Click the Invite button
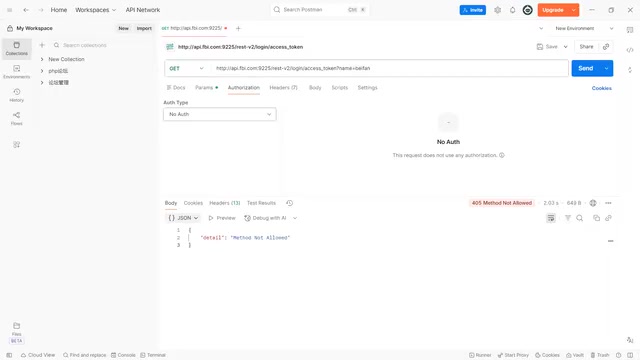640x360 pixels. [473, 10]
